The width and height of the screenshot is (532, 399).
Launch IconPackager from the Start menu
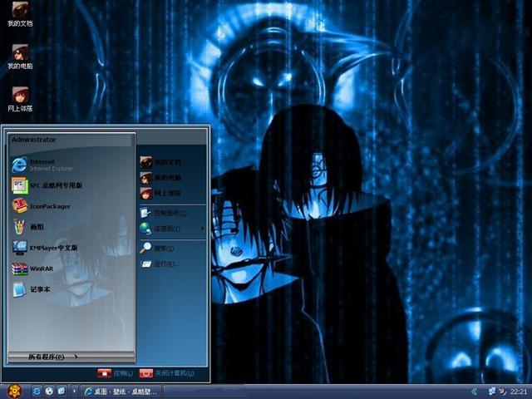click(x=41, y=206)
